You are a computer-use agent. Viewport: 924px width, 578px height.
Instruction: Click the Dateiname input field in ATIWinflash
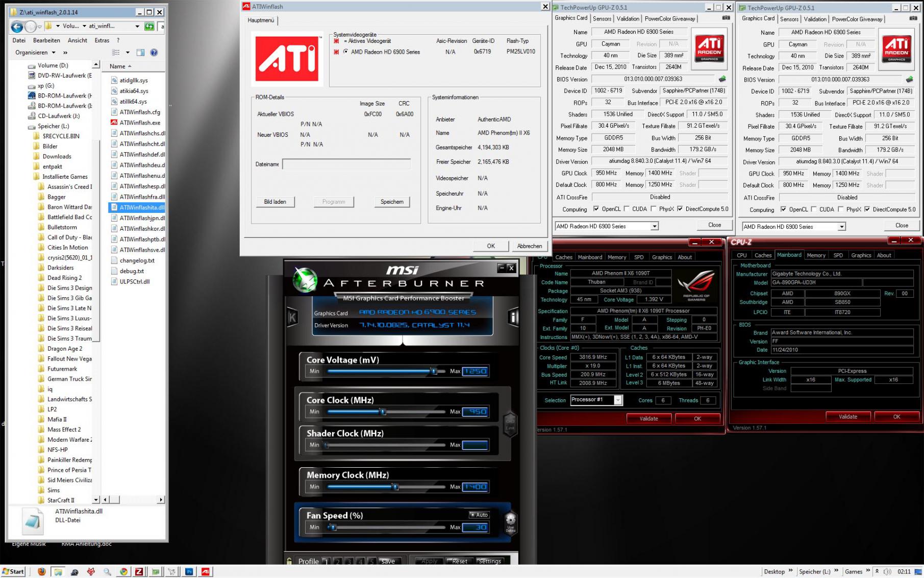346,164
